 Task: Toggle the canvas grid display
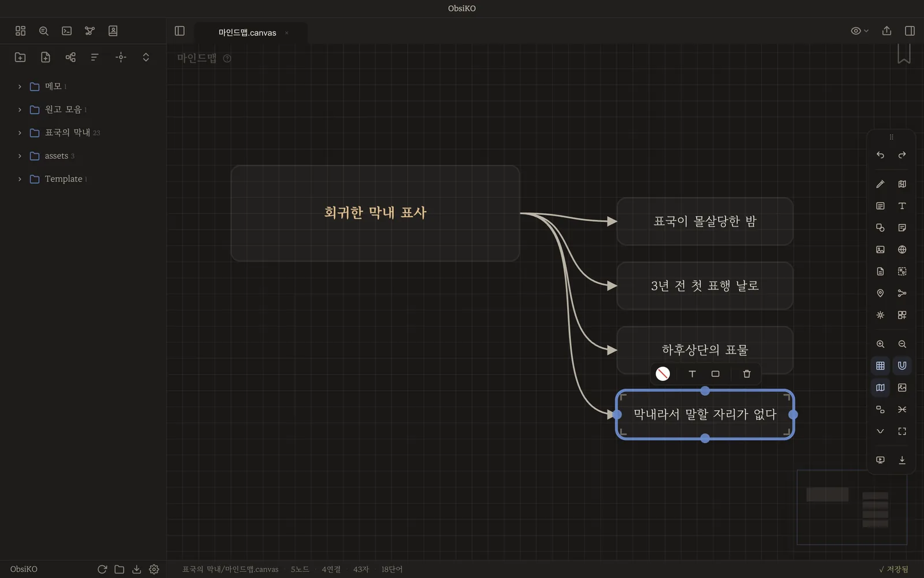(880, 365)
